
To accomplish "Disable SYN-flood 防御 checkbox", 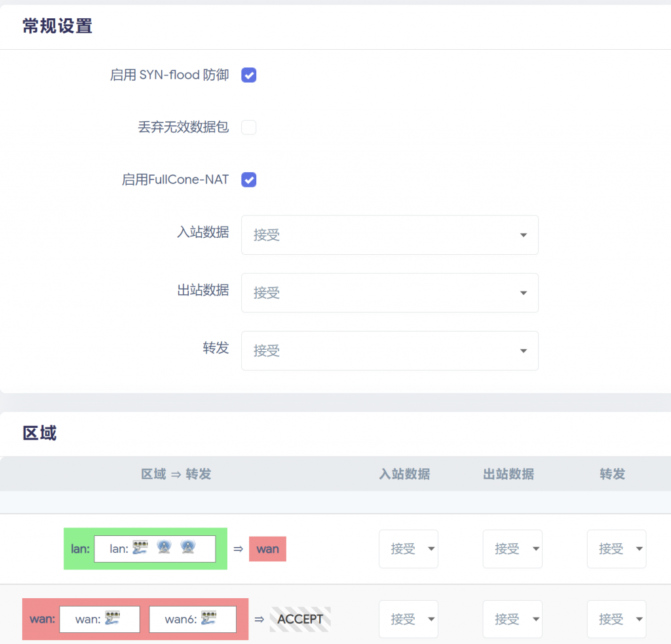I will 249,75.
